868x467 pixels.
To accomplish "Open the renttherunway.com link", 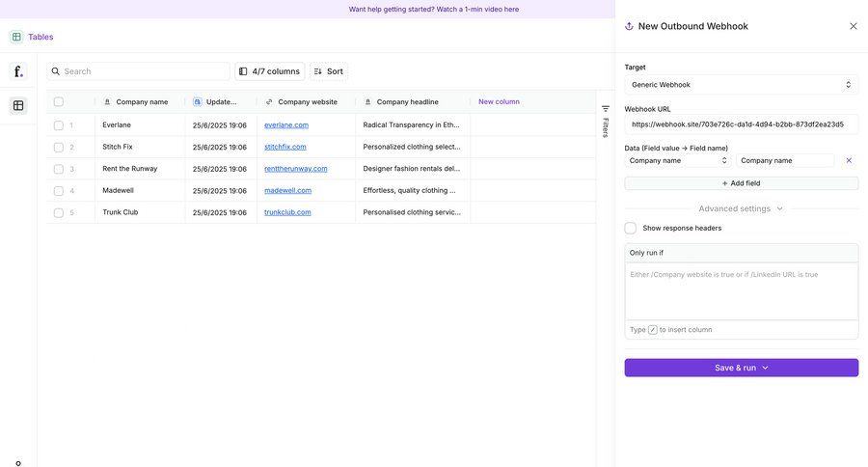I will click(x=296, y=169).
